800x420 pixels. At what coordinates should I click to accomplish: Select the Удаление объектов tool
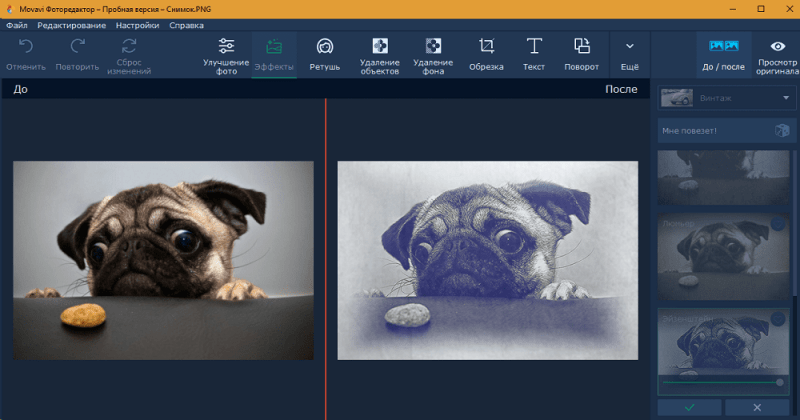coord(379,54)
